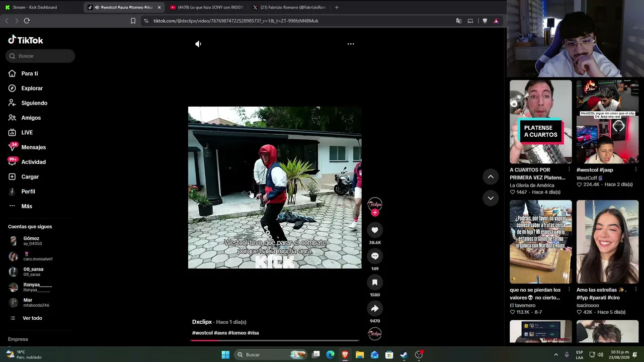Open File Explorer from the taskbar
This screenshot has height=362, width=644.
click(x=360, y=354)
